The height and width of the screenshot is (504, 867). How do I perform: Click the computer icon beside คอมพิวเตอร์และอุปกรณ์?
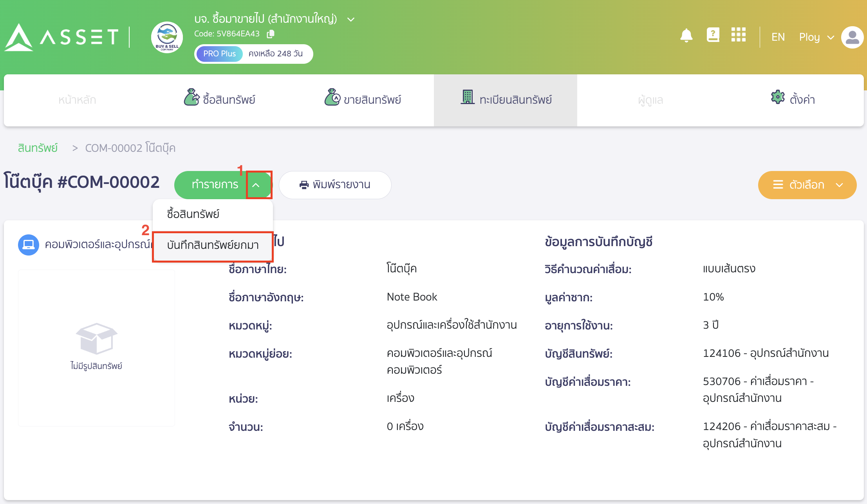28,245
